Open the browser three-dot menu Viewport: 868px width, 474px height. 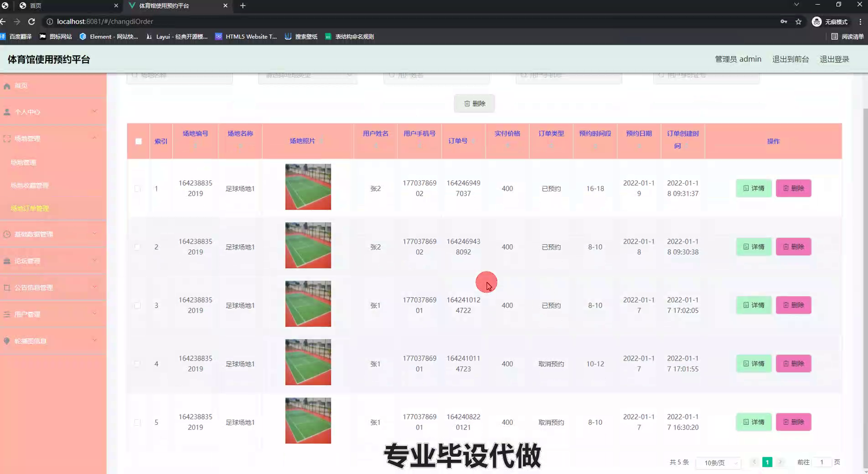(x=860, y=21)
